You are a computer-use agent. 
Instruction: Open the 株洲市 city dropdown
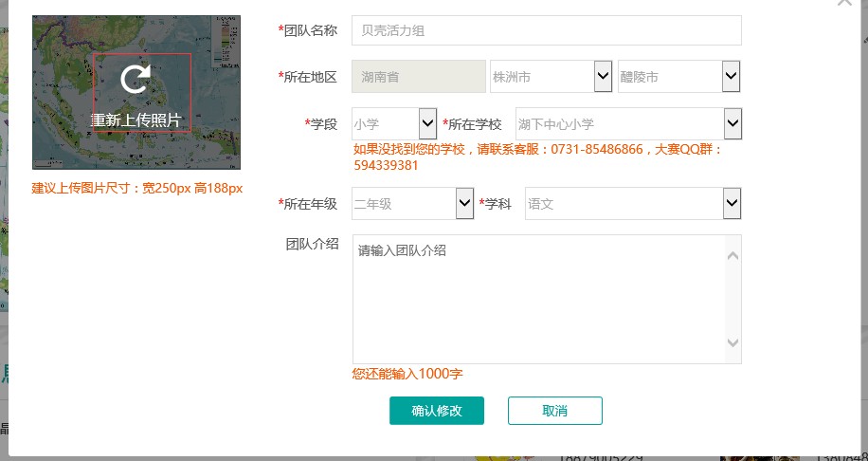pyautogui.click(x=551, y=76)
